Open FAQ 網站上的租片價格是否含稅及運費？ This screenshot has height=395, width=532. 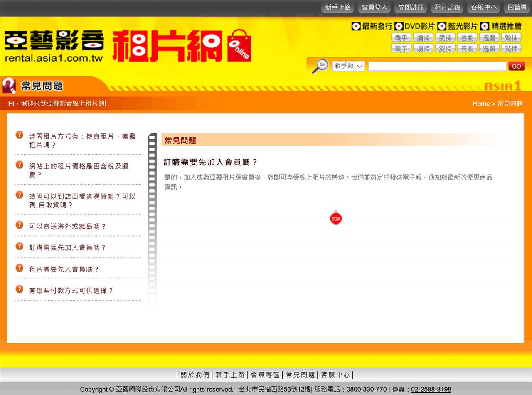[79, 170]
